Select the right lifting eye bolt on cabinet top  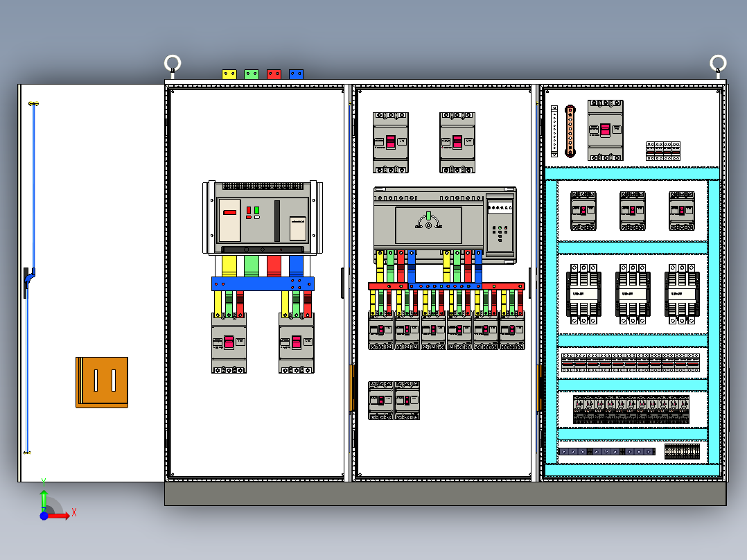click(x=718, y=66)
